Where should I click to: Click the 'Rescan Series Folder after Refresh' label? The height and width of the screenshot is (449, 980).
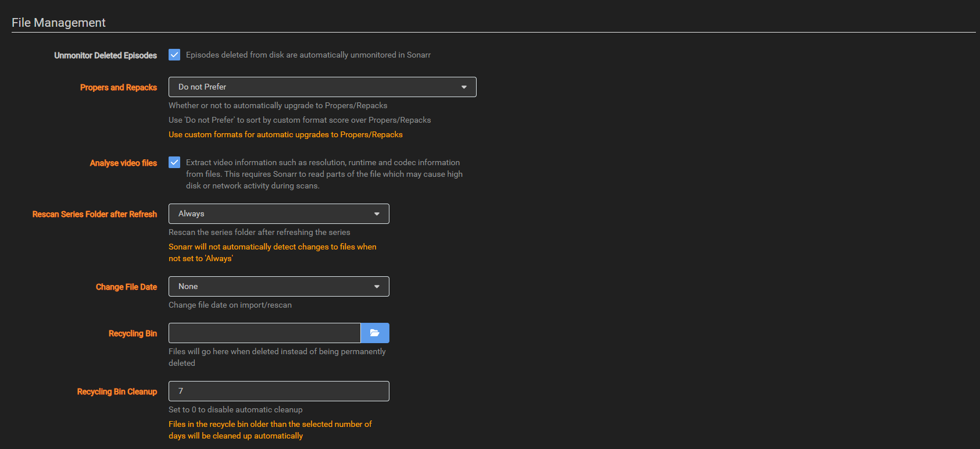[95, 214]
